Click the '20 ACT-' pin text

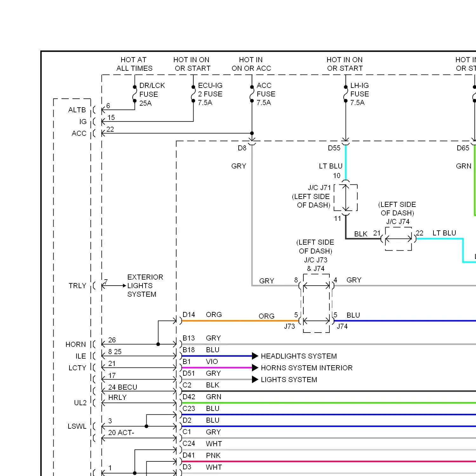pyautogui.click(x=121, y=433)
